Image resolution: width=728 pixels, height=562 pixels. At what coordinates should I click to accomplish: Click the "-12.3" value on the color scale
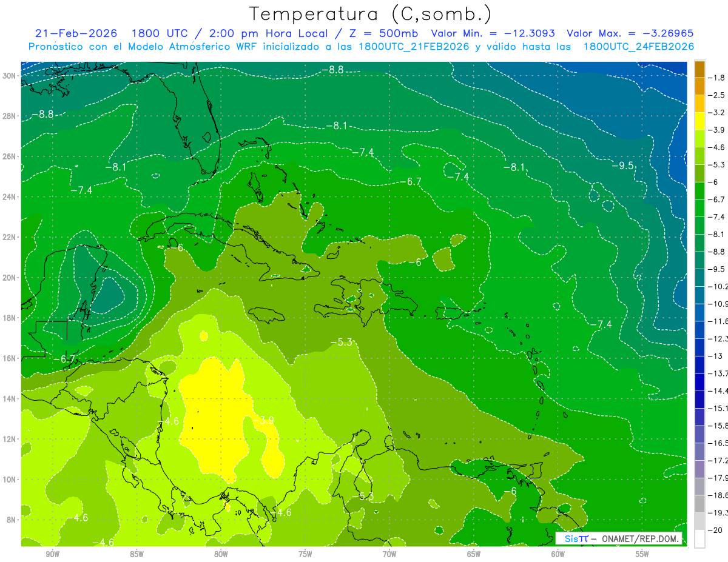point(718,338)
